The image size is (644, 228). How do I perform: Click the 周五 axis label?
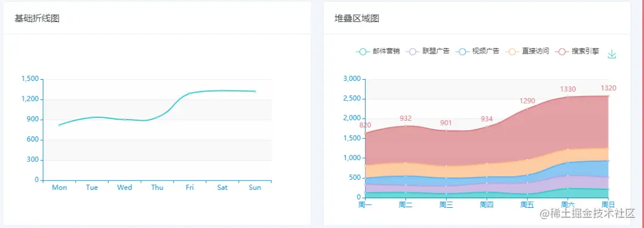tap(527, 204)
